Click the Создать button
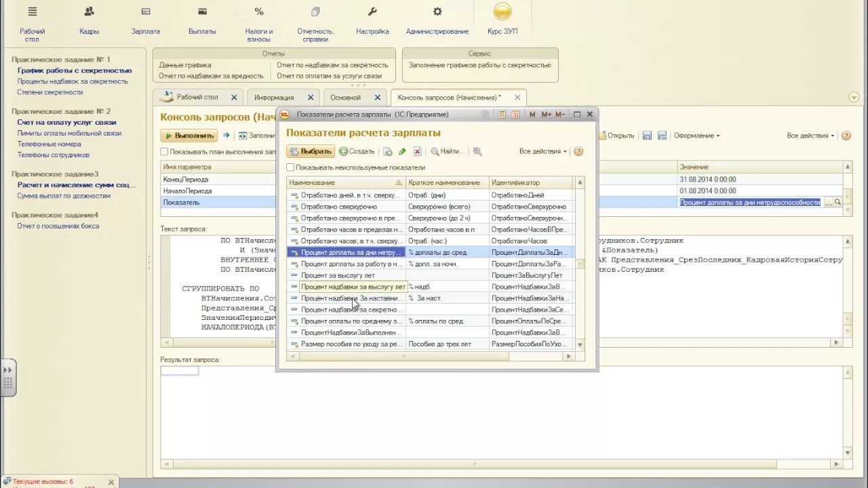The height and width of the screenshot is (488, 868). coord(357,152)
